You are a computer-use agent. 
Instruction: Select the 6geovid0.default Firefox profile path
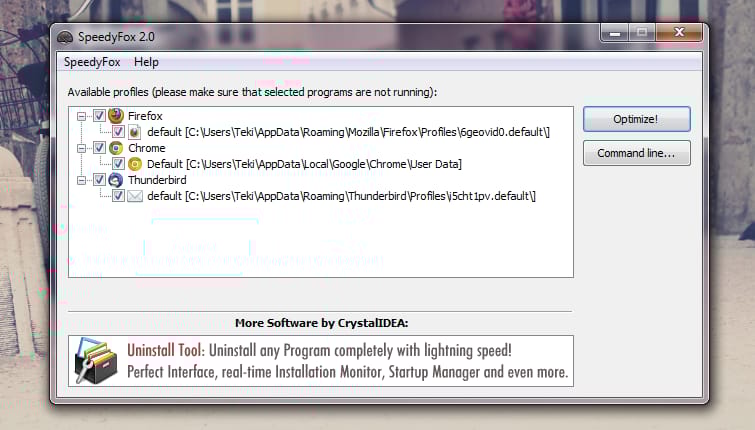(x=348, y=132)
